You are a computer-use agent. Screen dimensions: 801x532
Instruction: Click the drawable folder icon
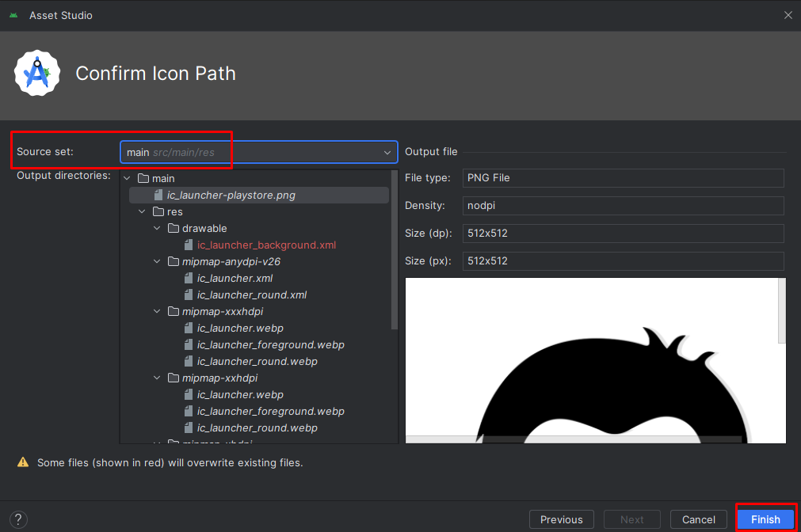[174, 228]
